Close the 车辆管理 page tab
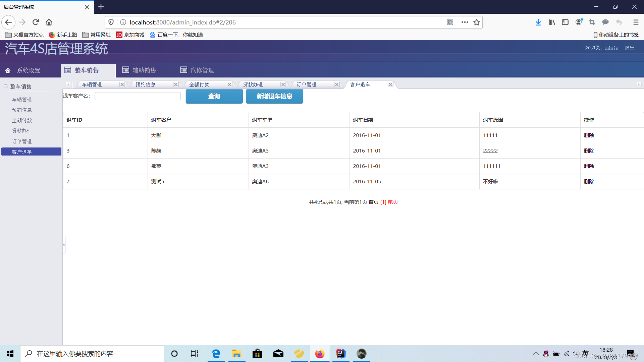Screen dimensions: 644x362 coord(122,85)
